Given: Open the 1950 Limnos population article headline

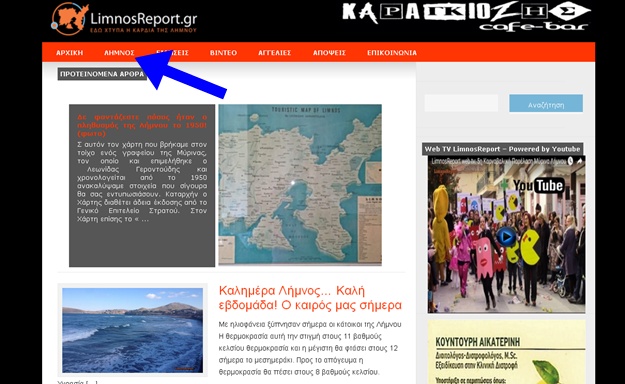Looking at the screenshot, I should coord(142,125).
